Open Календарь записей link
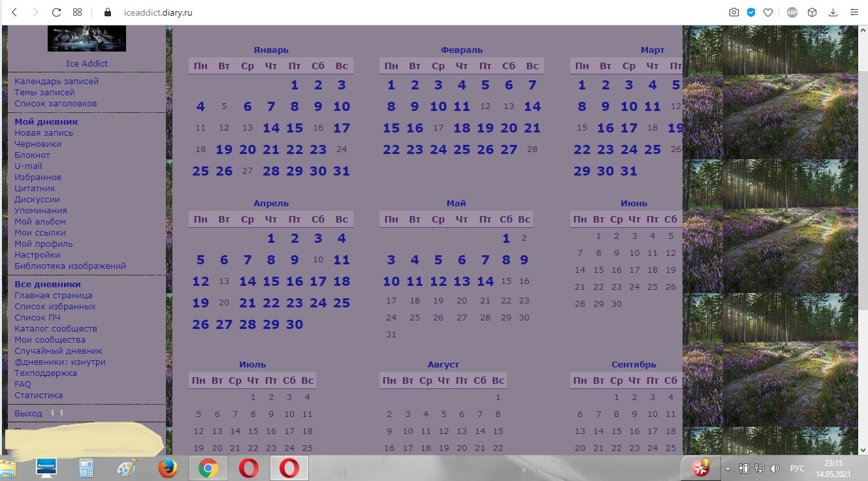Viewport: 868px width, 481px height. pos(57,81)
